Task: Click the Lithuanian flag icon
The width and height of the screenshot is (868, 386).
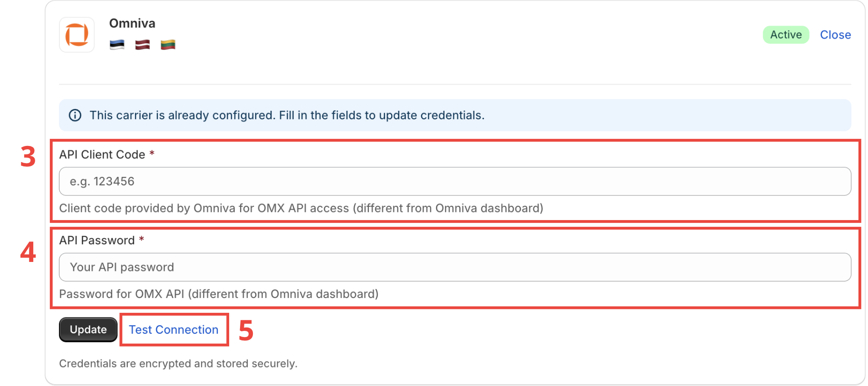Action: (x=168, y=45)
